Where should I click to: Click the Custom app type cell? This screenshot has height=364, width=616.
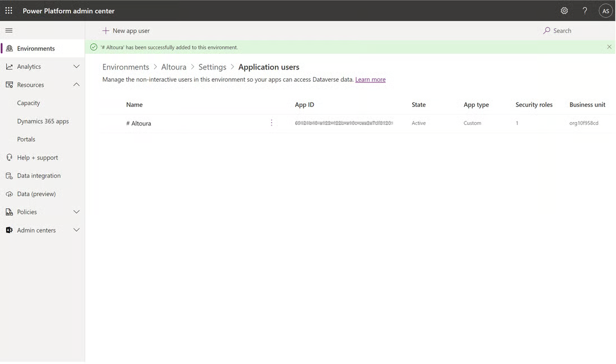[472, 123]
